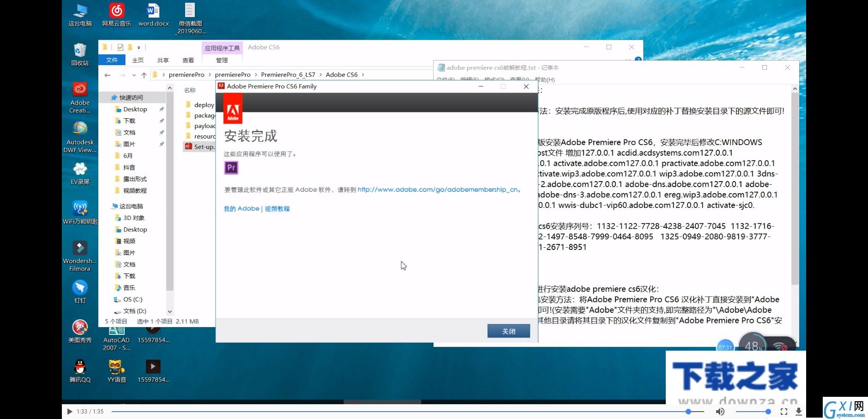Click the red Adobe logo in the installer
This screenshot has width=868, height=419.
click(x=233, y=109)
